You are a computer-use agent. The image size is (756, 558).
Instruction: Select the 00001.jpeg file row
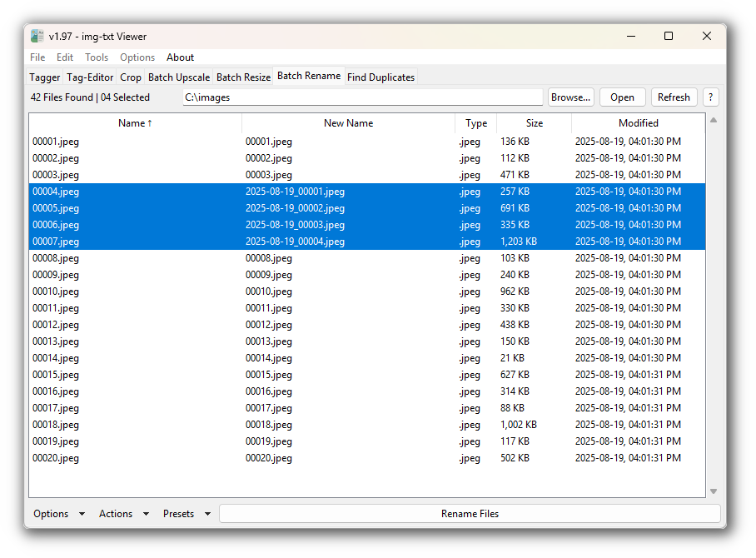[x=367, y=142]
